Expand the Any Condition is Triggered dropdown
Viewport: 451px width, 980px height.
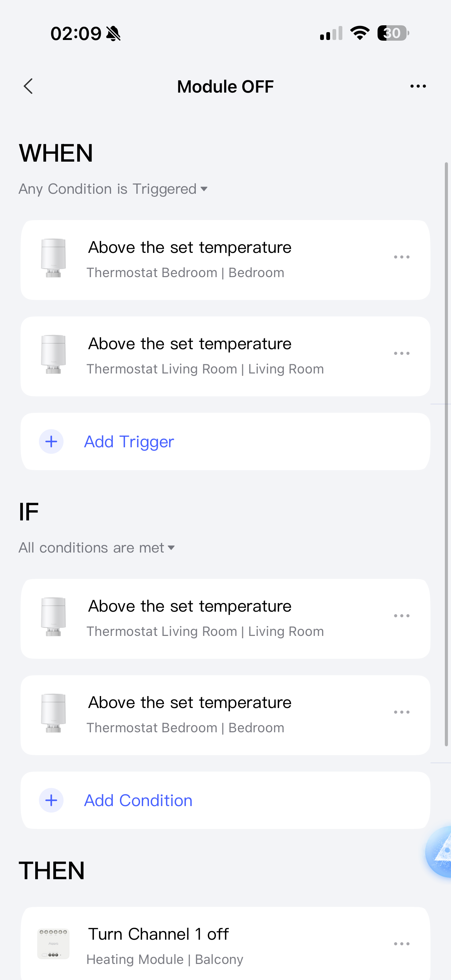pyautogui.click(x=113, y=189)
